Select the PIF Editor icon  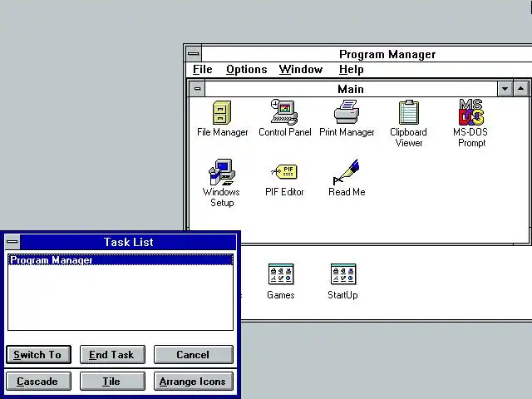[x=284, y=180]
